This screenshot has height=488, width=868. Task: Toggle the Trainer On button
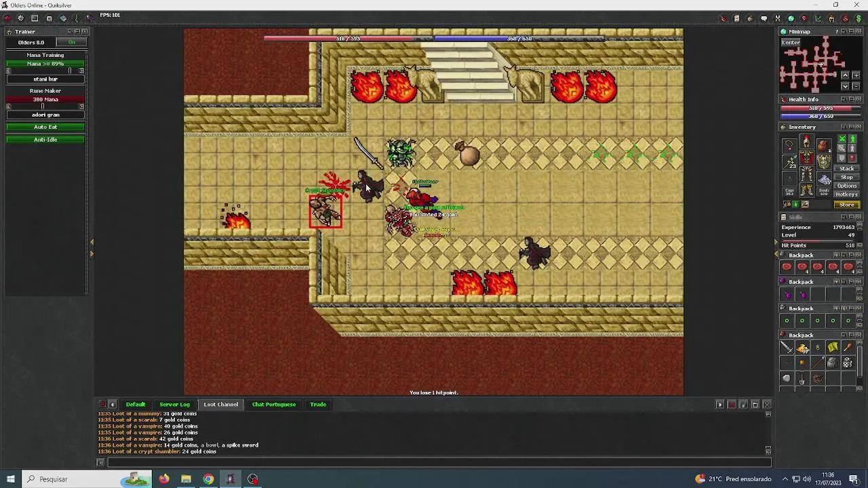[72, 42]
